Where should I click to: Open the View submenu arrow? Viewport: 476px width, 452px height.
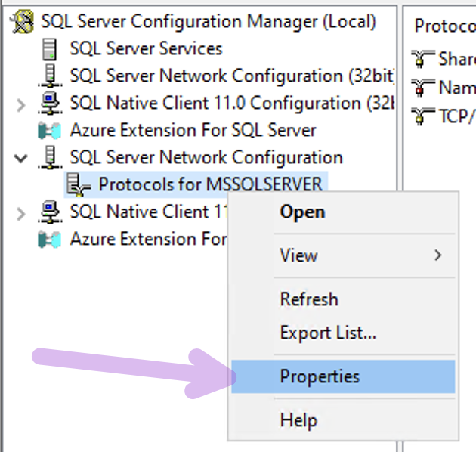click(x=437, y=255)
